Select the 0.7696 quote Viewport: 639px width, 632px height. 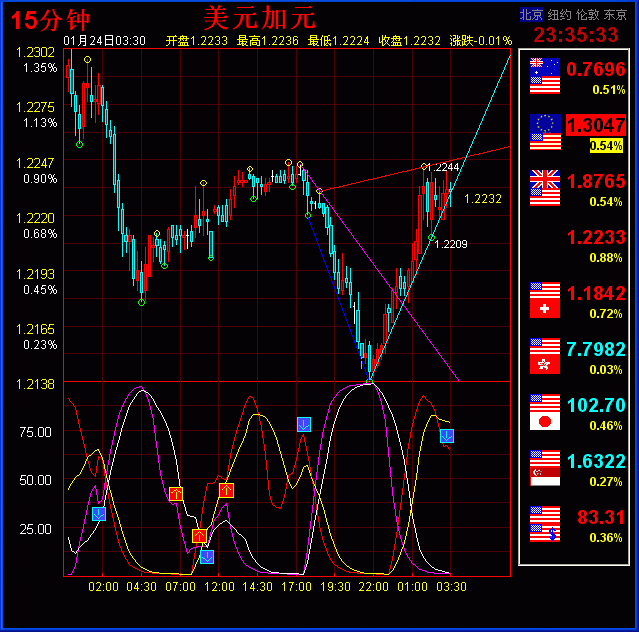tap(596, 69)
